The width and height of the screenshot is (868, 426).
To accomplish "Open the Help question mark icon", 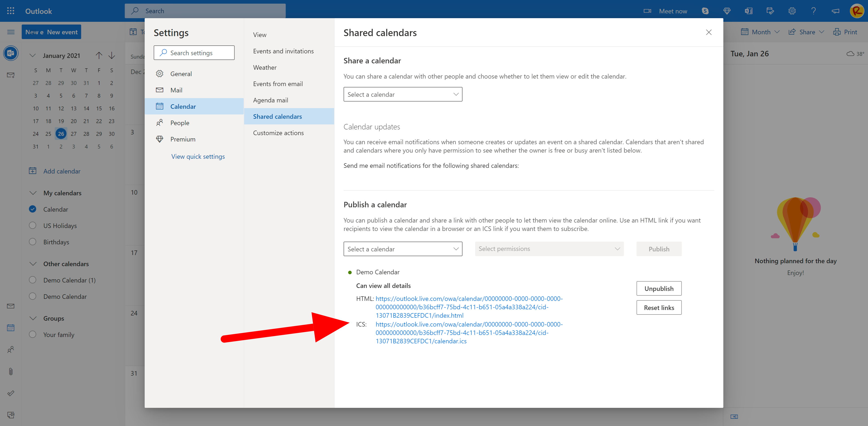I will [x=814, y=11].
